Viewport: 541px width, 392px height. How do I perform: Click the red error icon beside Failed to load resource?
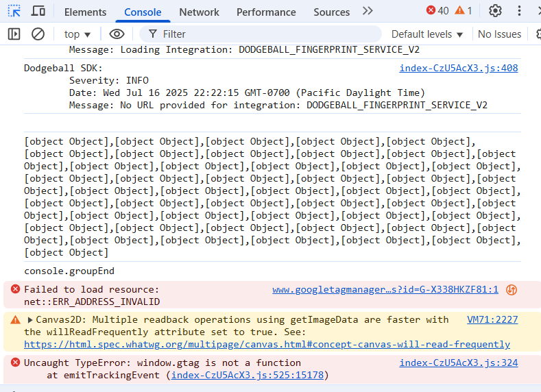[x=15, y=289]
